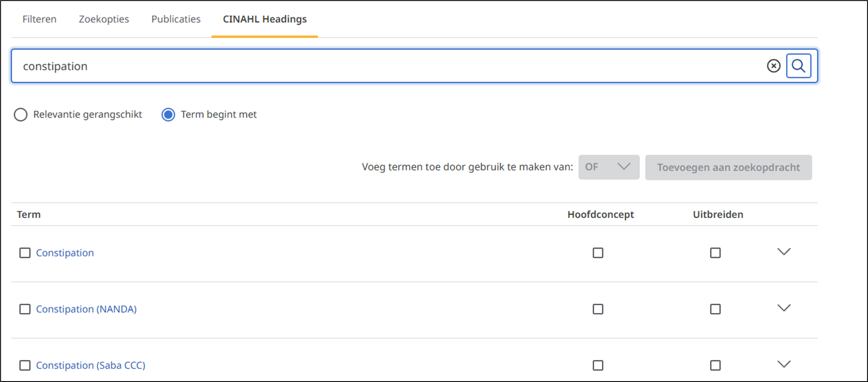Expand the Constipation (Saba CCC) row chevron

784,364
